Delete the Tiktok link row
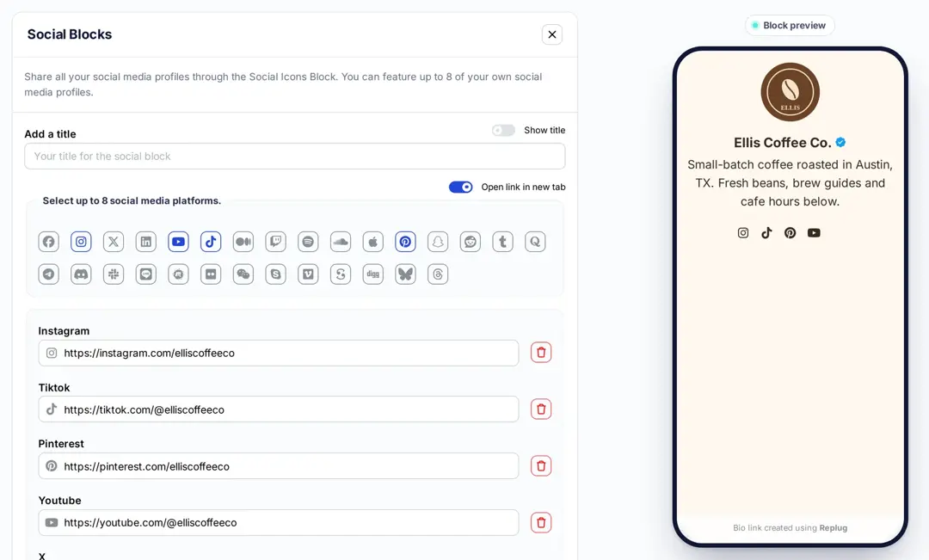The width and height of the screenshot is (929, 560). pos(541,409)
